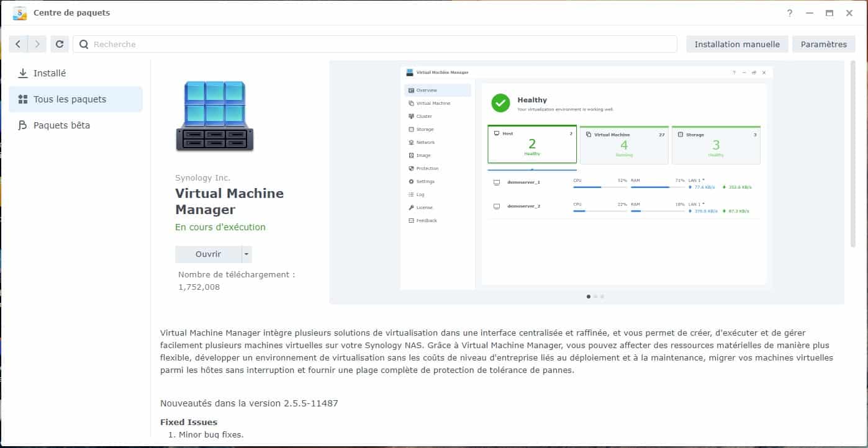Click the download count 1,752,008

[x=199, y=287]
